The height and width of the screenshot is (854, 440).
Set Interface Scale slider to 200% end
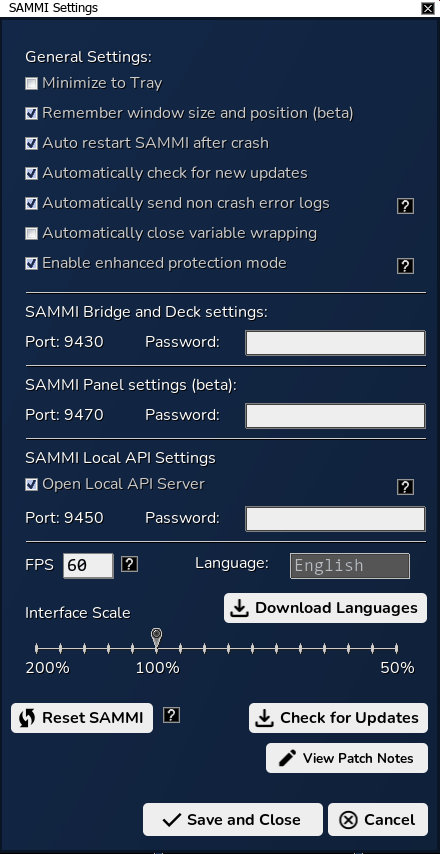coord(36,649)
